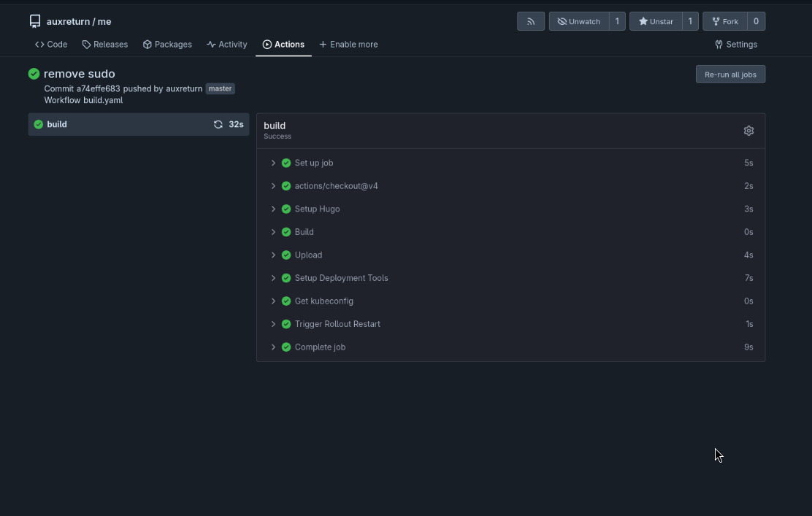Click the Code tab icon
Viewport: 812px width, 516px height.
pos(38,45)
